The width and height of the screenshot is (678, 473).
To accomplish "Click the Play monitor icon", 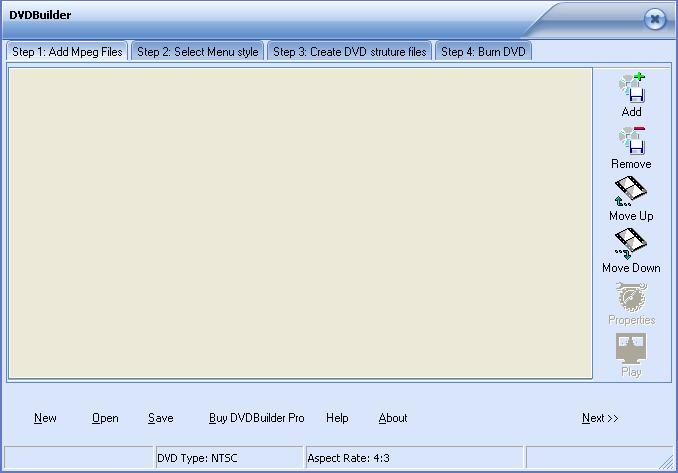I will (x=631, y=348).
